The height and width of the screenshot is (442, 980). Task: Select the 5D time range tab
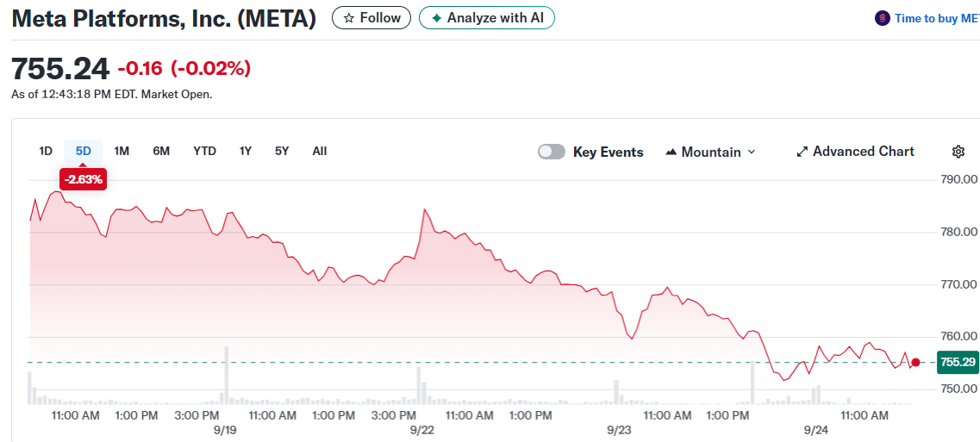(x=83, y=151)
